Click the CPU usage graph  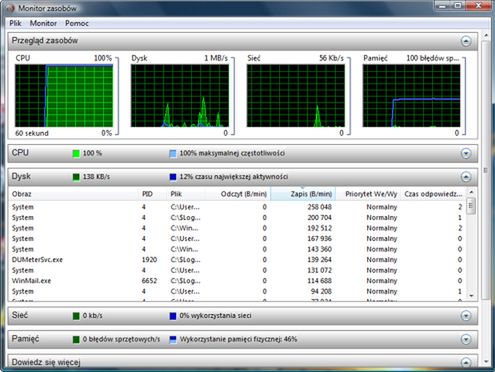64,96
